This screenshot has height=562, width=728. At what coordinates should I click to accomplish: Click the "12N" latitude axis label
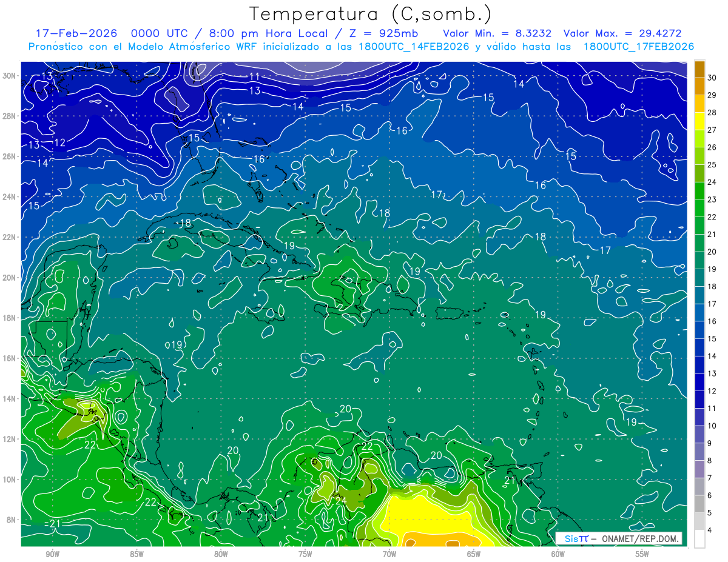tap(10, 439)
